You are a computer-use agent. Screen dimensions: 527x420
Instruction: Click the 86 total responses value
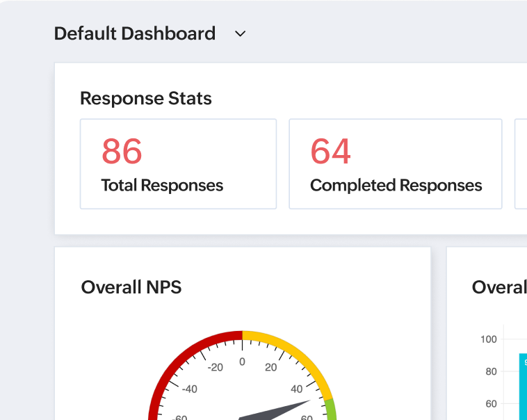point(122,151)
